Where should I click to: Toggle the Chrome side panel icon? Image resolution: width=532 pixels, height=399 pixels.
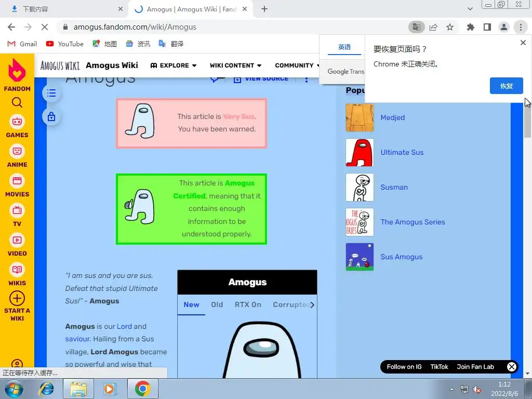[x=487, y=27]
